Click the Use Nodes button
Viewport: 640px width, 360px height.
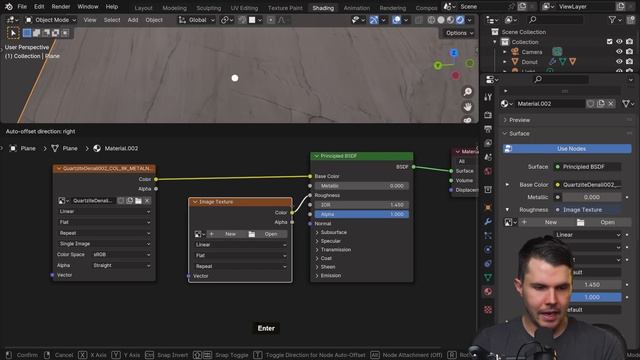(567, 149)
